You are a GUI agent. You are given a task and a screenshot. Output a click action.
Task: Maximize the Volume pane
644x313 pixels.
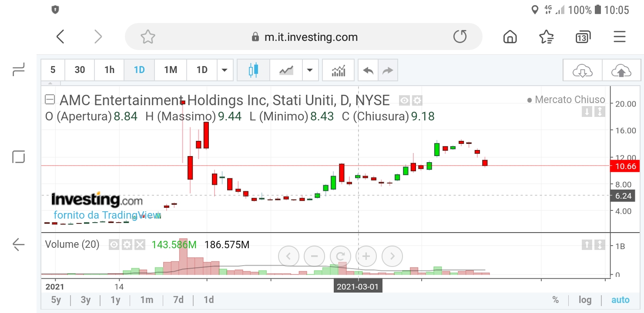pyautogui.click(x=600, y=245)
